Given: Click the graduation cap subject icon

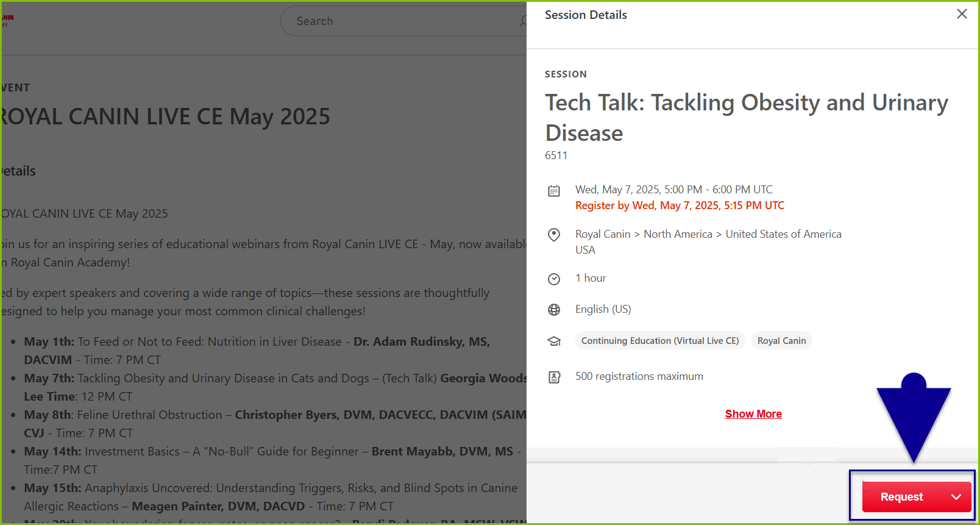Looking at the screenshot, I should point(554,341).
